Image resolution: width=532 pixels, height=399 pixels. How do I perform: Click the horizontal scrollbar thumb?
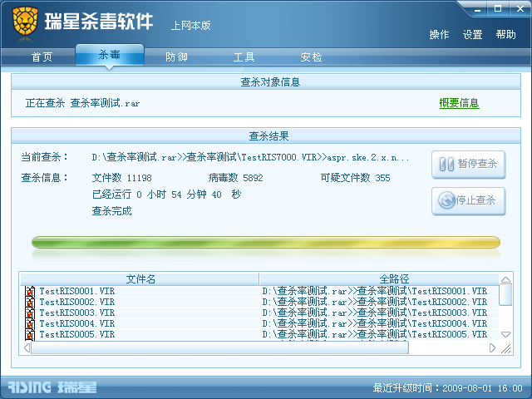coord(219,348)
